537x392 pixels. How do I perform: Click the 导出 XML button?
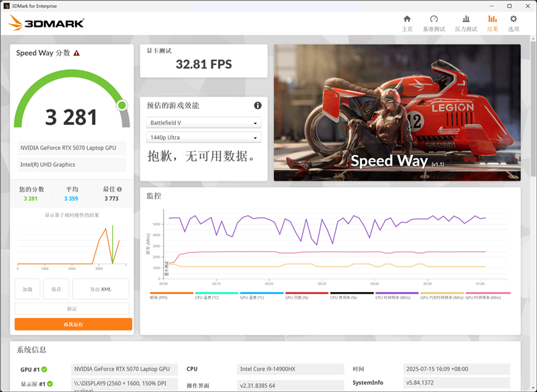pos(100,289)
